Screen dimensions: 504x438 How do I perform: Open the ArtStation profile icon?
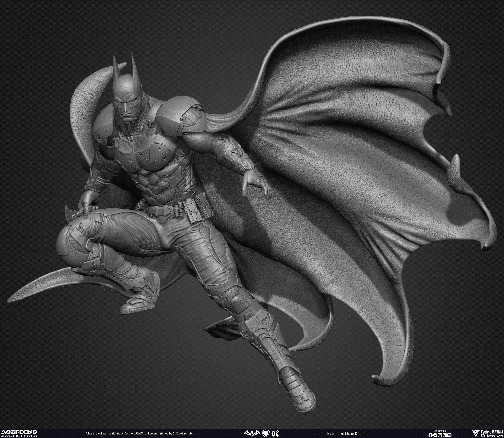(3, 432)
